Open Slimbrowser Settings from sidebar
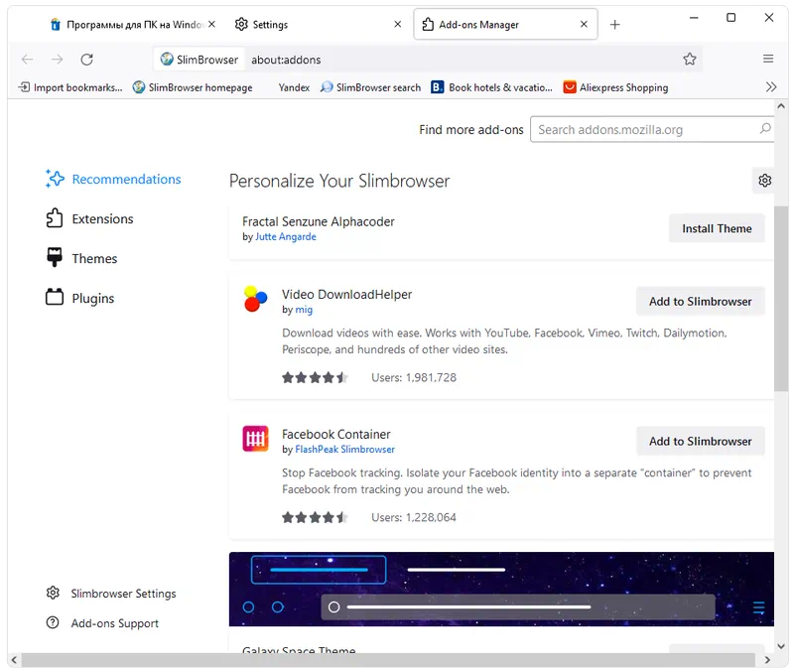The image size is (794, 672). [x=111, y=593]
